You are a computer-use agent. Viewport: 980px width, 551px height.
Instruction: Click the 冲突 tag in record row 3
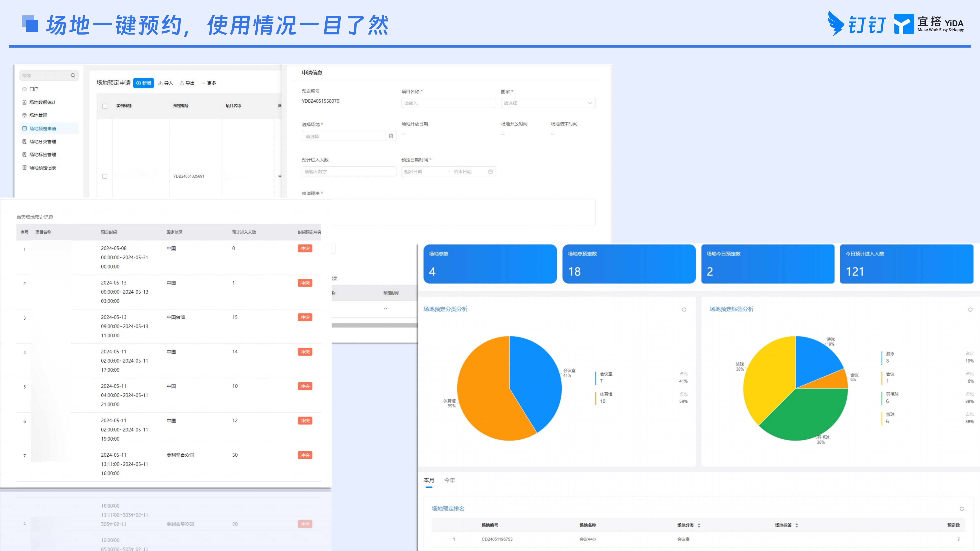click(305, 318)
